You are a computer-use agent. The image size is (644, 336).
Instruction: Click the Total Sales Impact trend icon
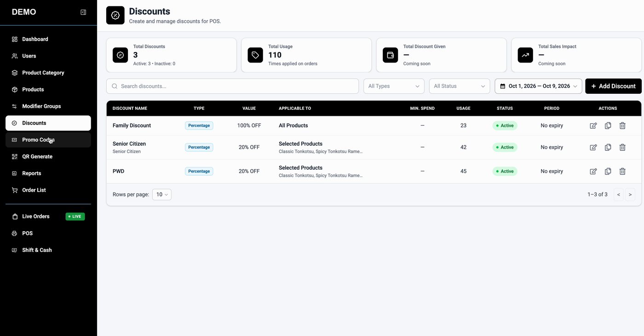[525, 55]
